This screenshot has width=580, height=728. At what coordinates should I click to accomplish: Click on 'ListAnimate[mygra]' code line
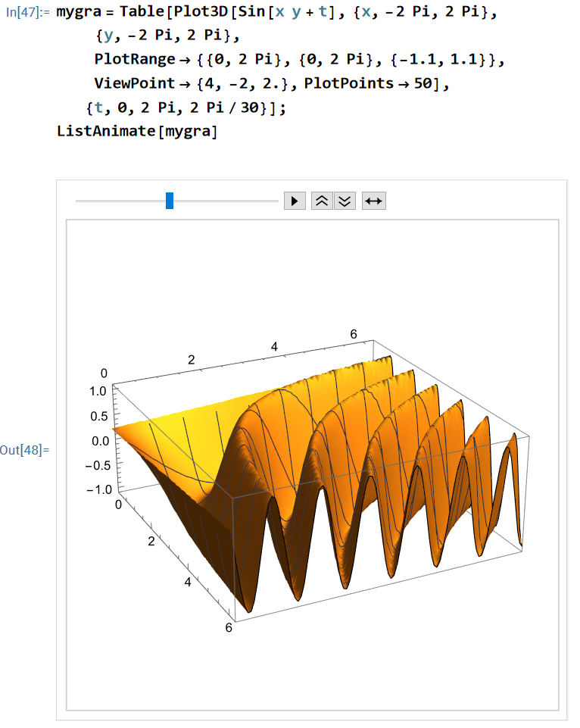(137, 131)
